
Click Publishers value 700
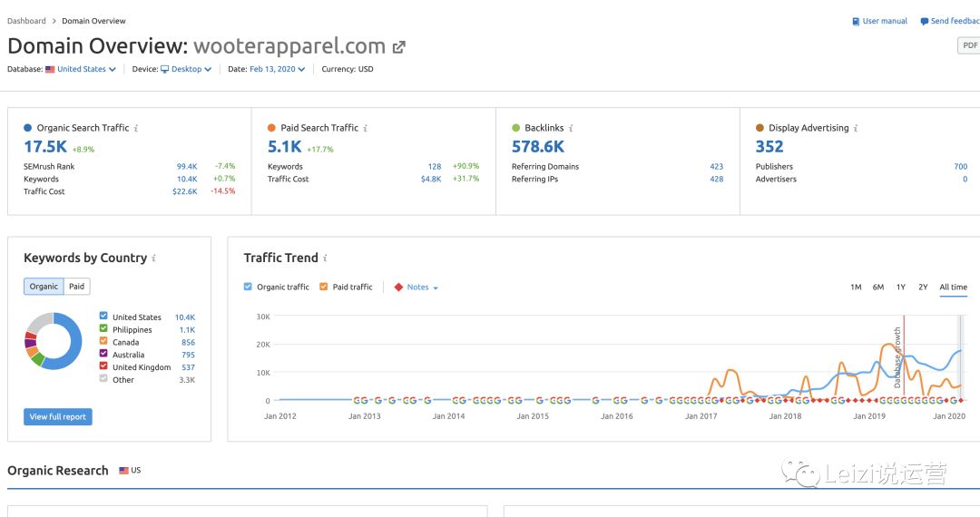[961, 167]
